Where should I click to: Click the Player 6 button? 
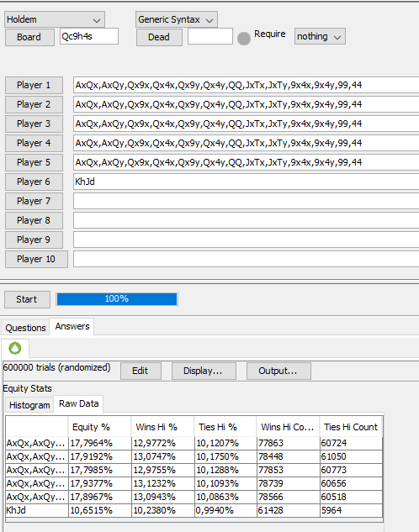click(x=34, y=182)
